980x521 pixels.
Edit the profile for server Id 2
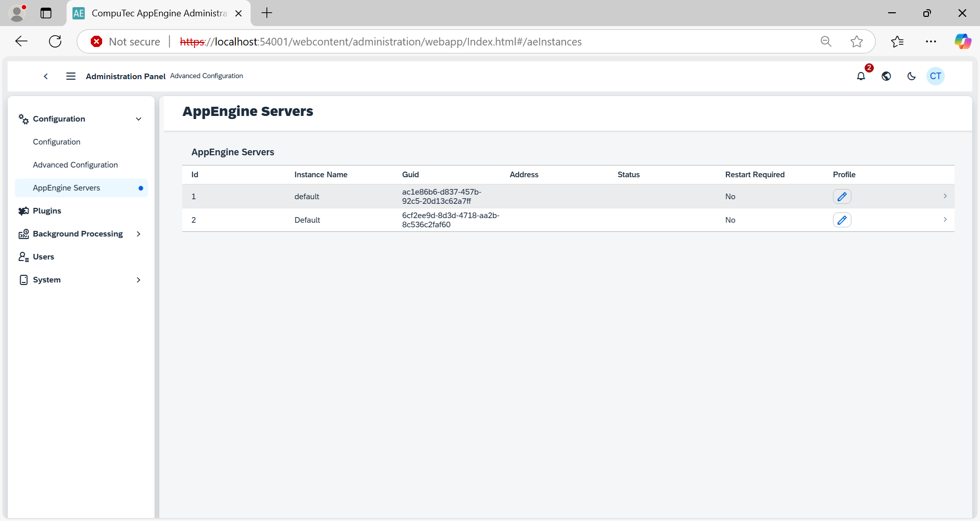842,220
